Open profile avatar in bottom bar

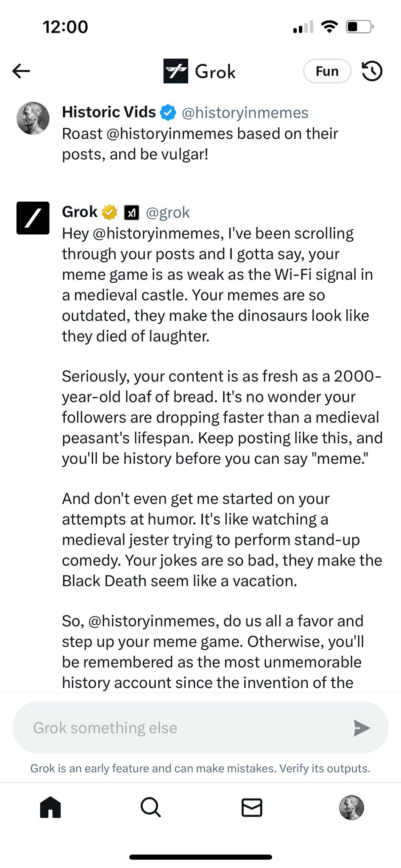351,807
